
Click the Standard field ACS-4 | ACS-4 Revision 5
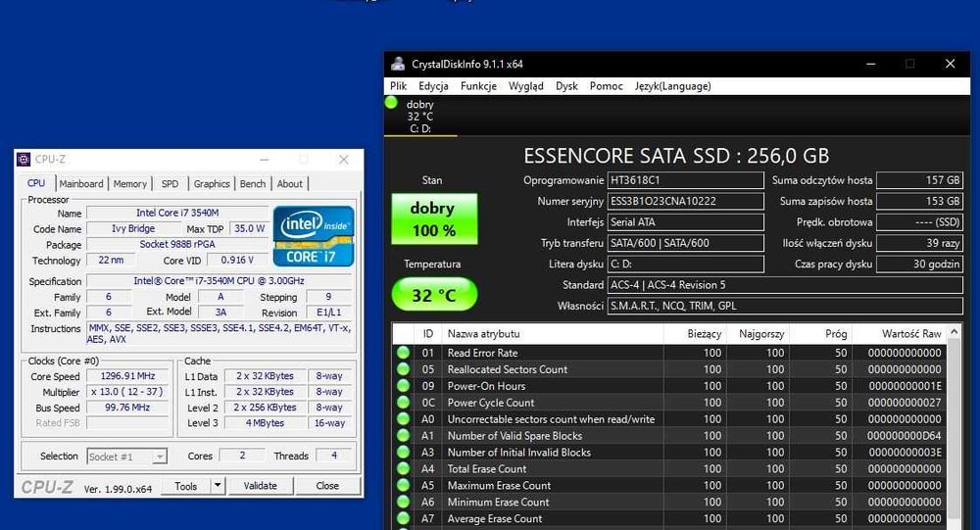click(x=785, y=285)
